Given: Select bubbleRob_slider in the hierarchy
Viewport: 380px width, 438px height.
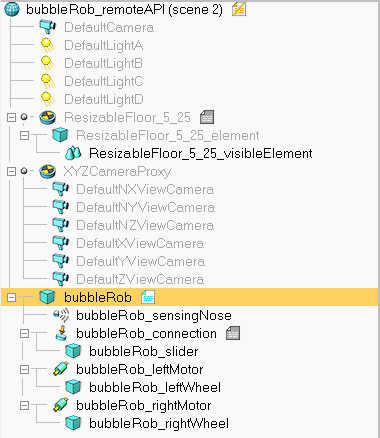Looking at the screenshot, I should click(x=144, y=351).
